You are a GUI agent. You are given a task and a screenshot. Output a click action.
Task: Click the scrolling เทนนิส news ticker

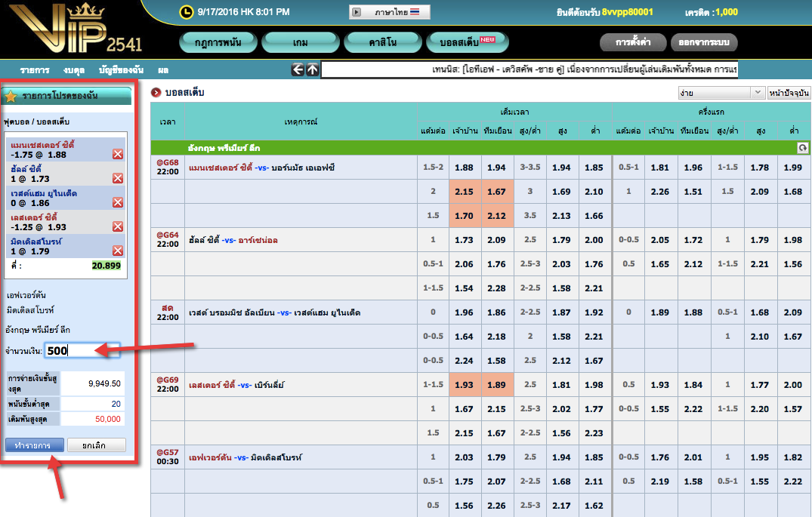click(529, 69)
